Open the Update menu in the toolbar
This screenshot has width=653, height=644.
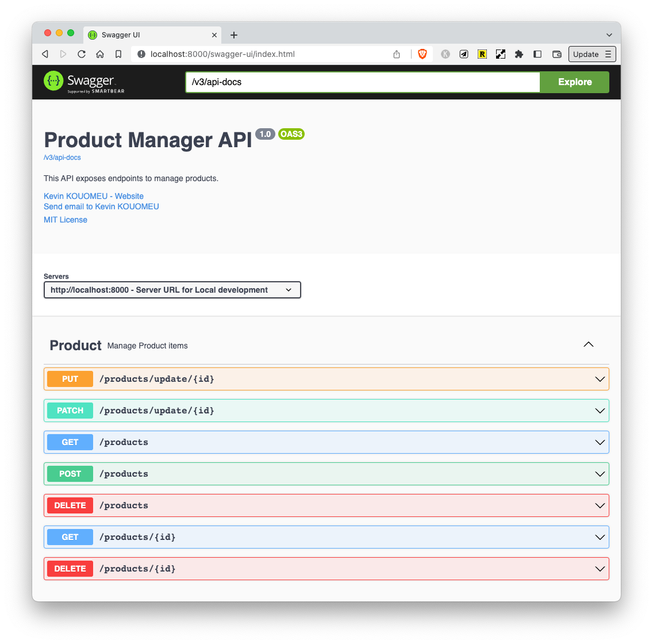click(x=592, y=53)
